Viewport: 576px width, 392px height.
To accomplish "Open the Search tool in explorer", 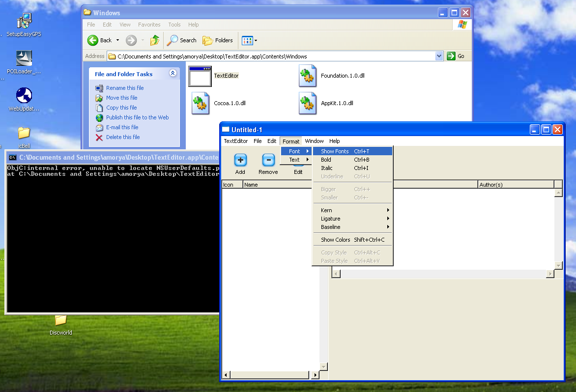I will 181,40.
